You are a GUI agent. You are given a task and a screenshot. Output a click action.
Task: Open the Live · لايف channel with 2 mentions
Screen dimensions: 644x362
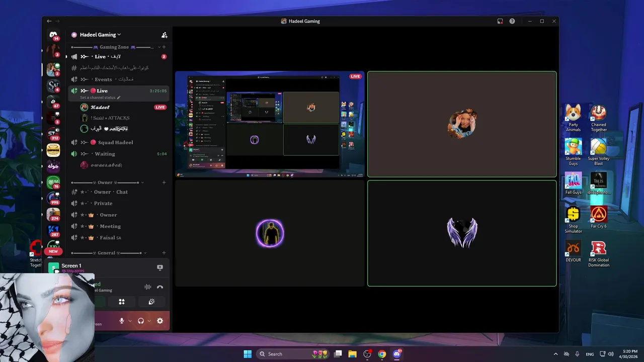[118, 57]
